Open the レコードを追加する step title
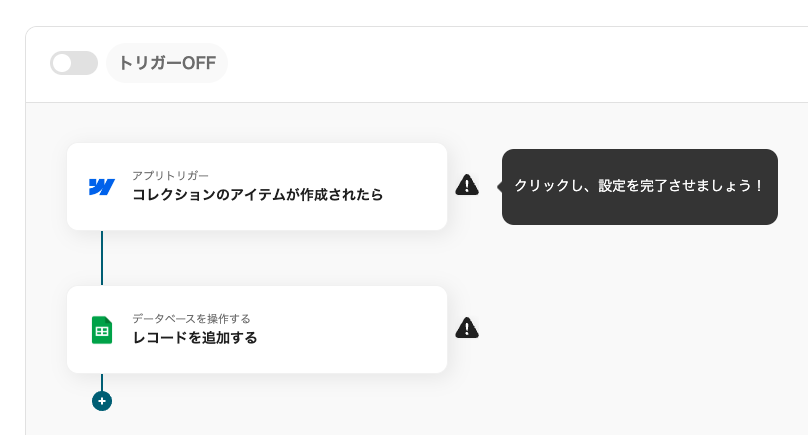Screen dimensions: 808x435 tap(194, 338)
